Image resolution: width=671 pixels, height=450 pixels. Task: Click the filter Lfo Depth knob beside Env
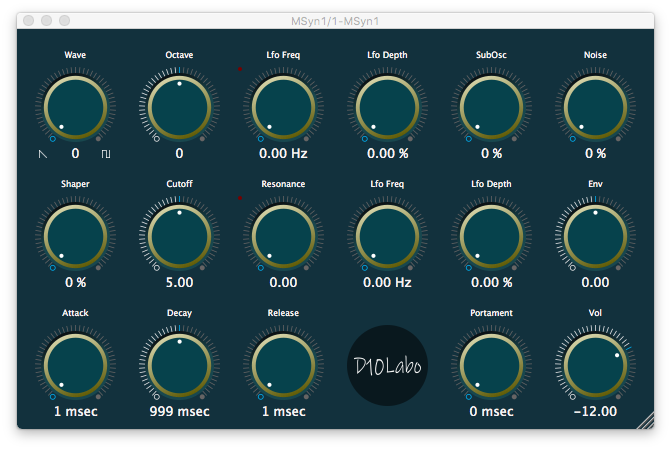pyautogui.click(x=491, y=237)
